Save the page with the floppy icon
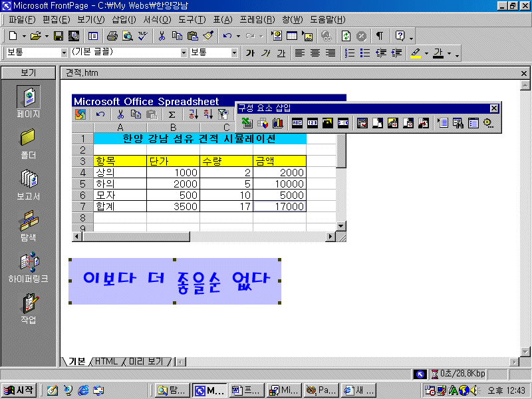Image resolution: width=532 pixels, height=399 pixels. (59, 36)
